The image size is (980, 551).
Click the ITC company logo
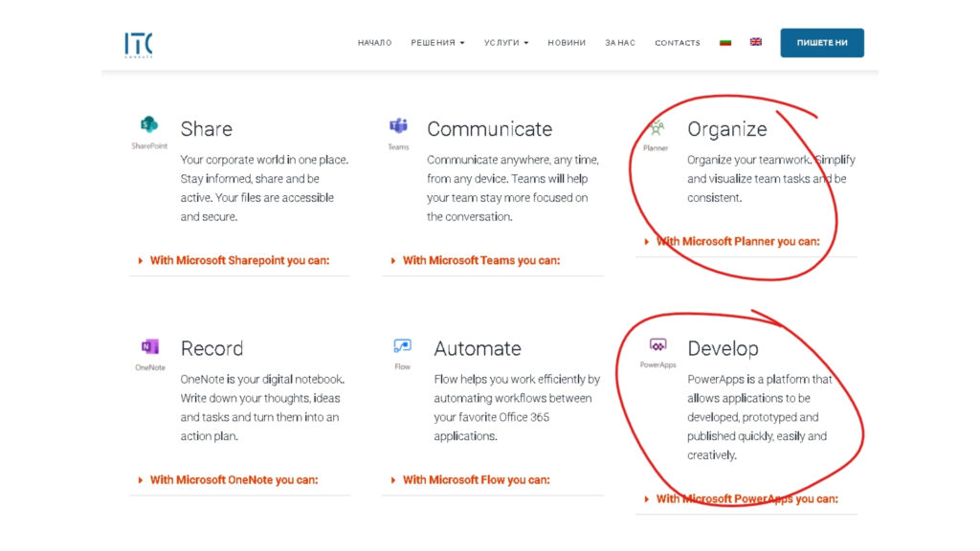[x=139, y=44]
